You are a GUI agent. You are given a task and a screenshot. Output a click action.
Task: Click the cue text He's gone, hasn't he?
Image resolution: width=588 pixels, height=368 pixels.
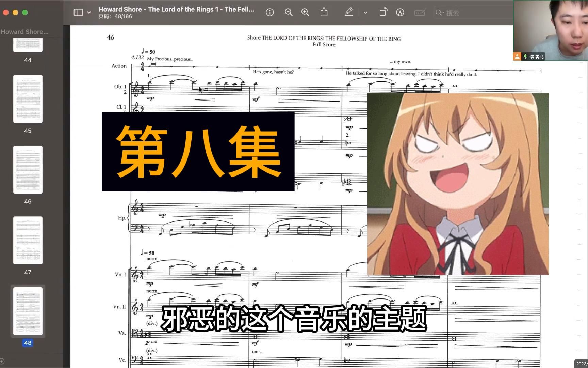(273, 72)
